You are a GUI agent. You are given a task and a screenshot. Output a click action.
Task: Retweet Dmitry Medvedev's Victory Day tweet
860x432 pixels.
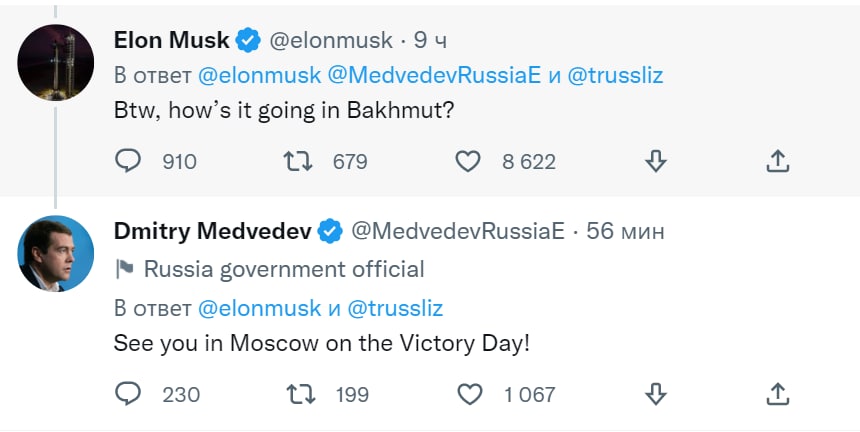point(298,394)
